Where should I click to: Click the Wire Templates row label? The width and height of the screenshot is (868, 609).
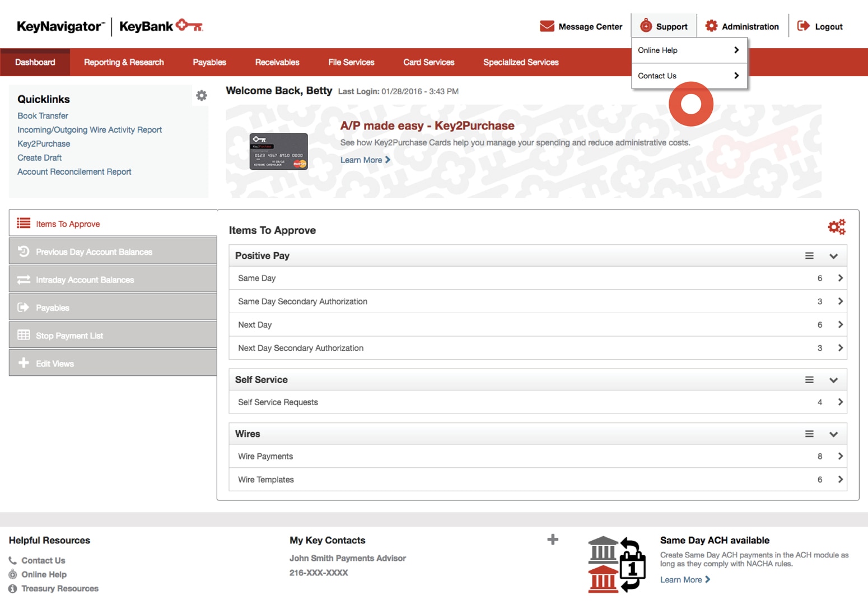click(x=266, y=480)
